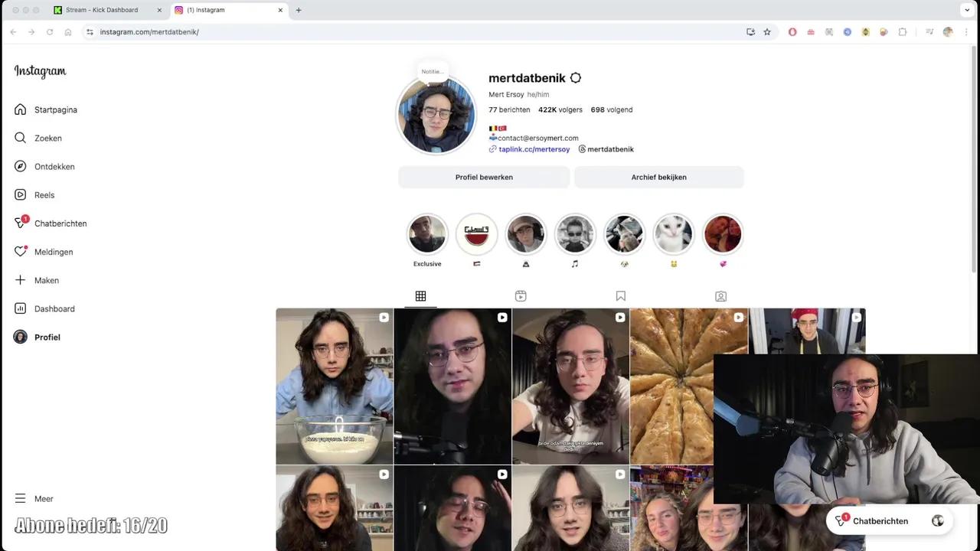Screen dimensions: 980x551
Task: Click the browser home button
Action: click(x=68, y=32)
